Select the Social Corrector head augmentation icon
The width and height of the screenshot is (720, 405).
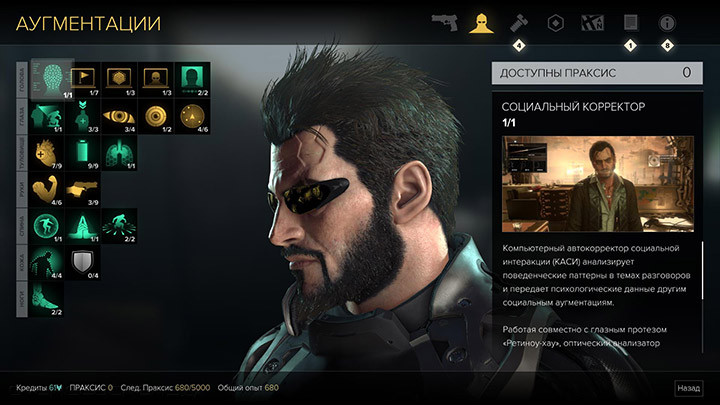point(51,79)
